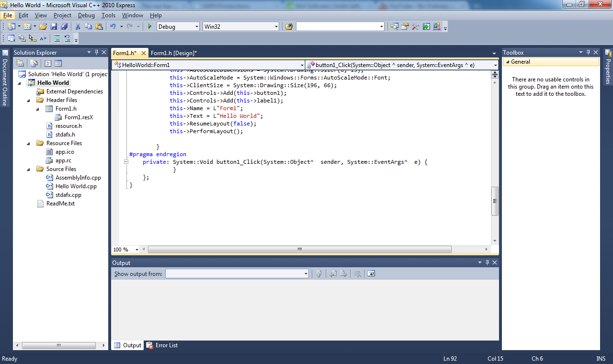Image resolution: width=613 pixels, height=364 pixels.
Task: Click the Copy toolbar icon
Action: click(x=89, y=26)
